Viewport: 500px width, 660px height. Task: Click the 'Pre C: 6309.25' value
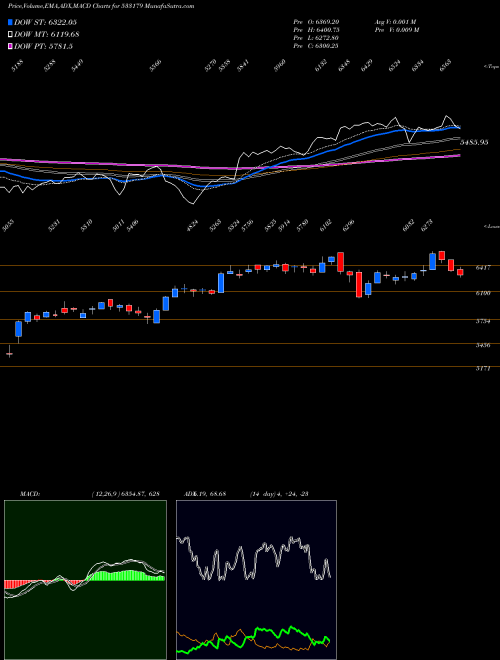pos(316,46)
